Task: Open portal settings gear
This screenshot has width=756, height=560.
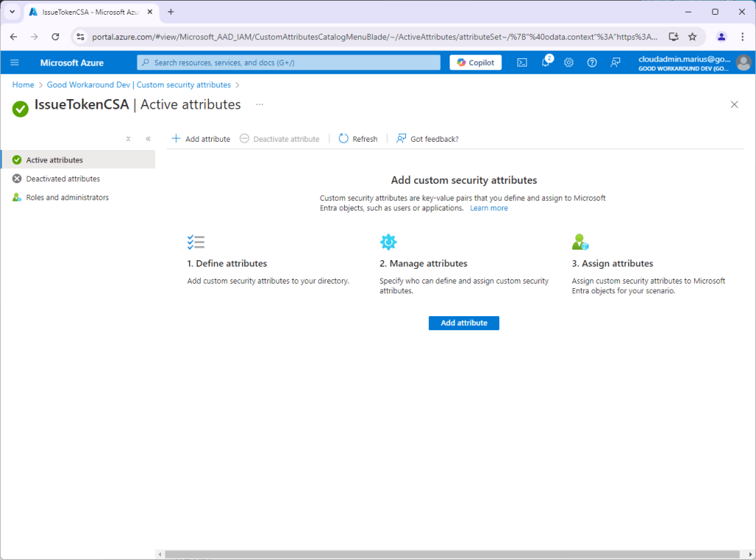Action: pos(568,63)
